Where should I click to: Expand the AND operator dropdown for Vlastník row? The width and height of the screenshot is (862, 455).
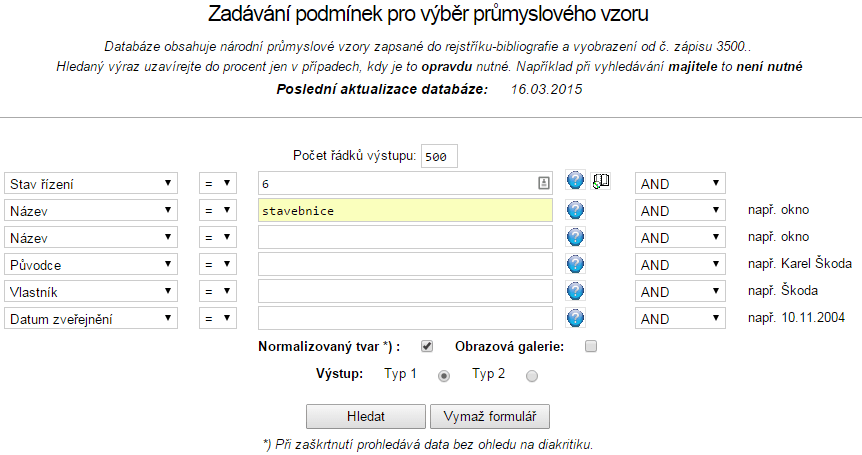(x=680, y=292)
